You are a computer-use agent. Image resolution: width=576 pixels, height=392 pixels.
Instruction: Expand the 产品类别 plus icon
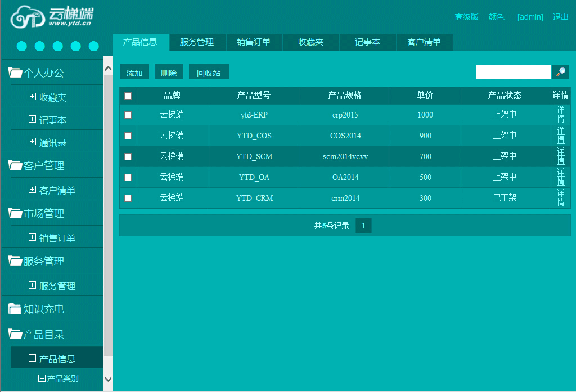pyautogui.click(x=42, y=378)
